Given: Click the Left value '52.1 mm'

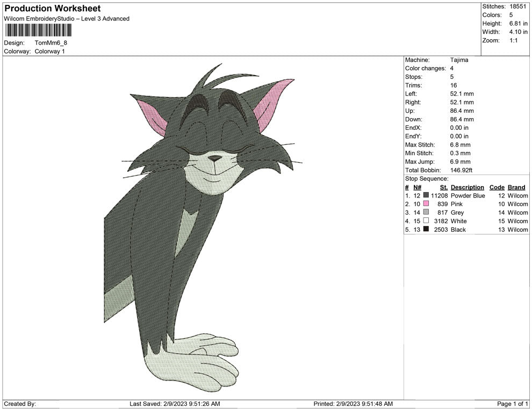Looking at the screenshot, I should tap(462, 94).
